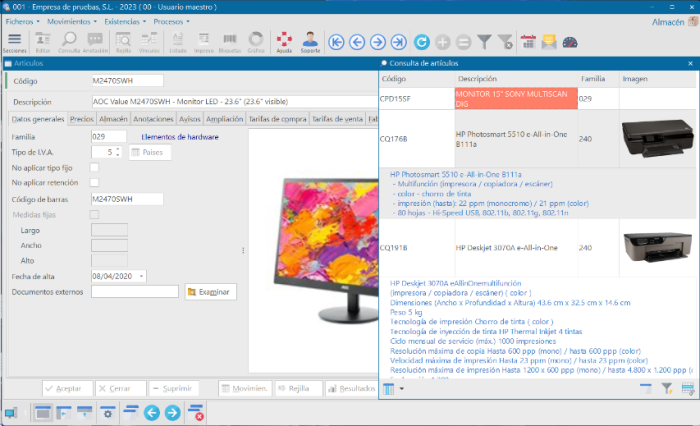700x426 pixels.
Task: Click Movimien. button
Action: (244, 388)
